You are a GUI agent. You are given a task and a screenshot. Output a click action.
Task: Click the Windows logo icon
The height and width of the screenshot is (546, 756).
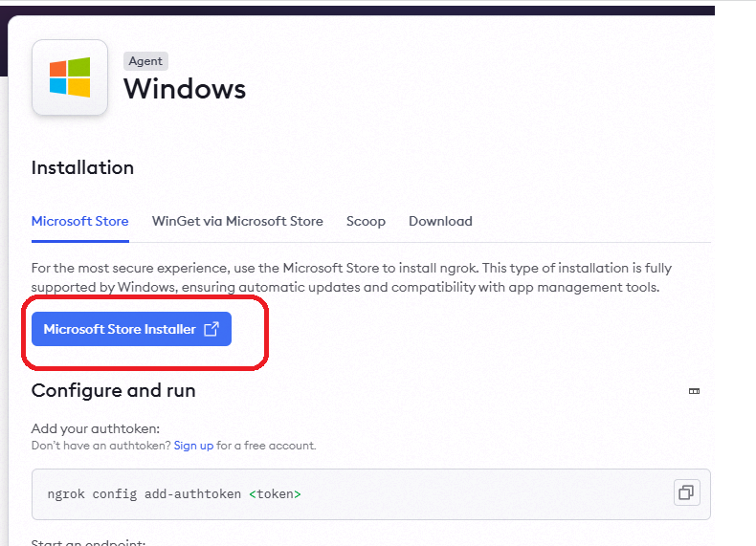point(70,77)
